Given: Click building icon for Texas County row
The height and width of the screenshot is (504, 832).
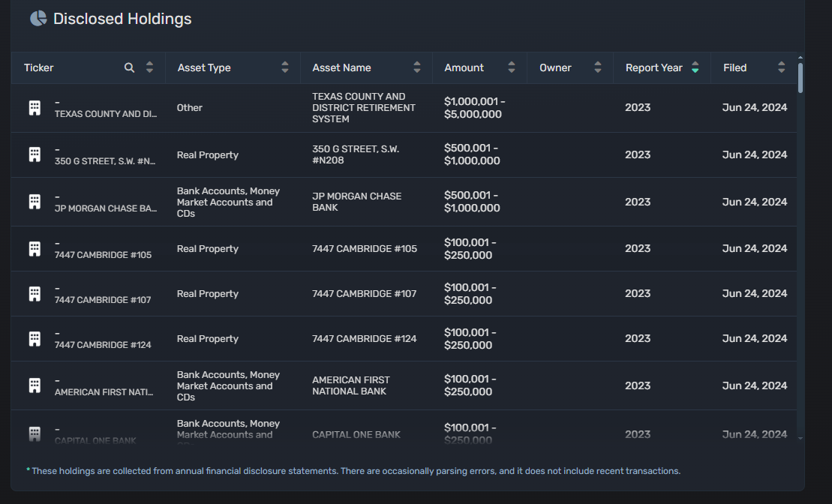Looking at the screenshot, I should [35, 108].
